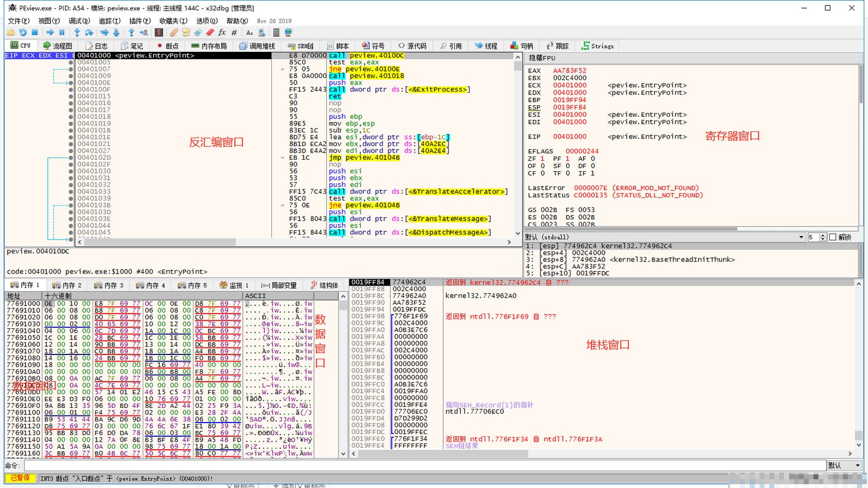
Task: Toggle the 解锁 checkbox in call panel
Action: click(833, 237)
